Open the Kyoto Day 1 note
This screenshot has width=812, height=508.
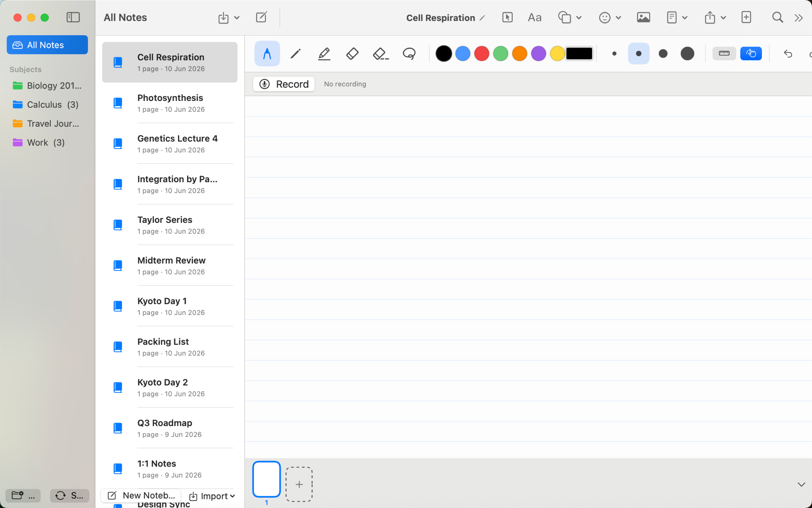(170, 306)
